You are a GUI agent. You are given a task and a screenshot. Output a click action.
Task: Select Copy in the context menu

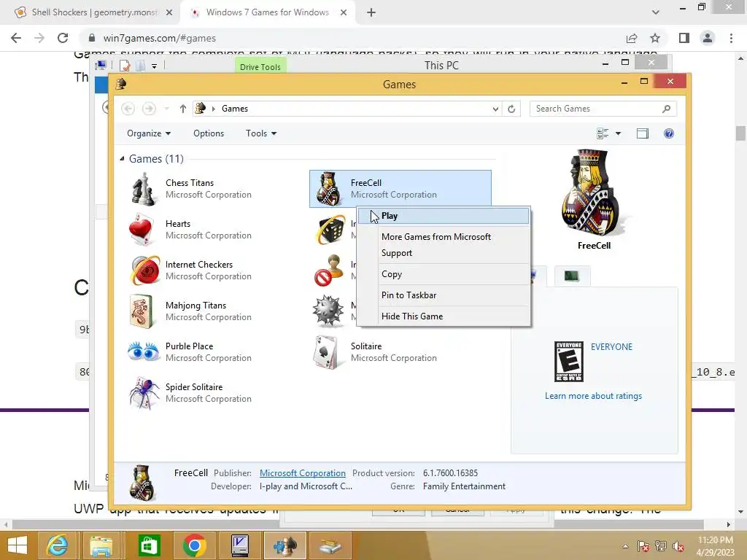pos(444,274)
